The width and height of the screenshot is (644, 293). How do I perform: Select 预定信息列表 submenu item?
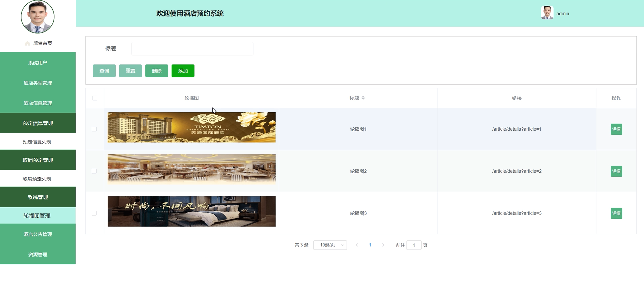pyautogui.click(x=37, y=142)
